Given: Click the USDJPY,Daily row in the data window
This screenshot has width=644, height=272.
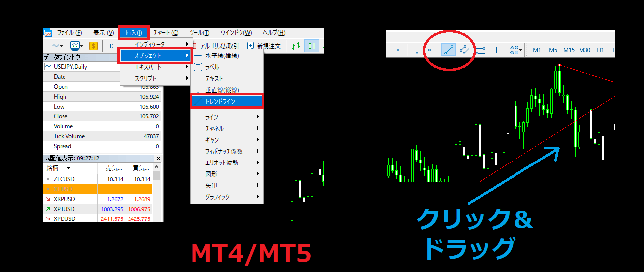Looking at the screenshot, I should click(x=81, y=67).
